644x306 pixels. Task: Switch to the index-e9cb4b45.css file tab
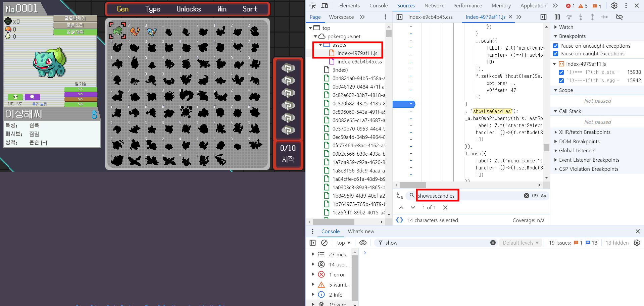pyautogui.click(x=430, y=17)
